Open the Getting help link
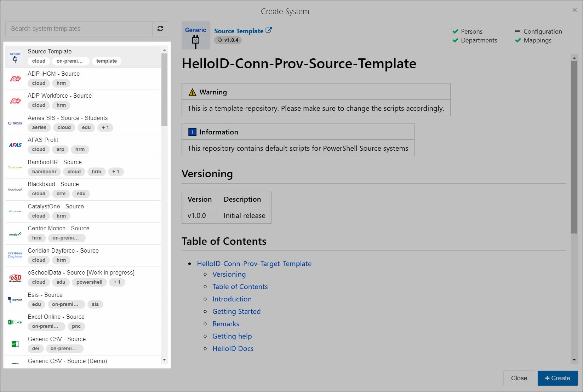This screenshot has height=392, width=583. click(x=232, y=336)
